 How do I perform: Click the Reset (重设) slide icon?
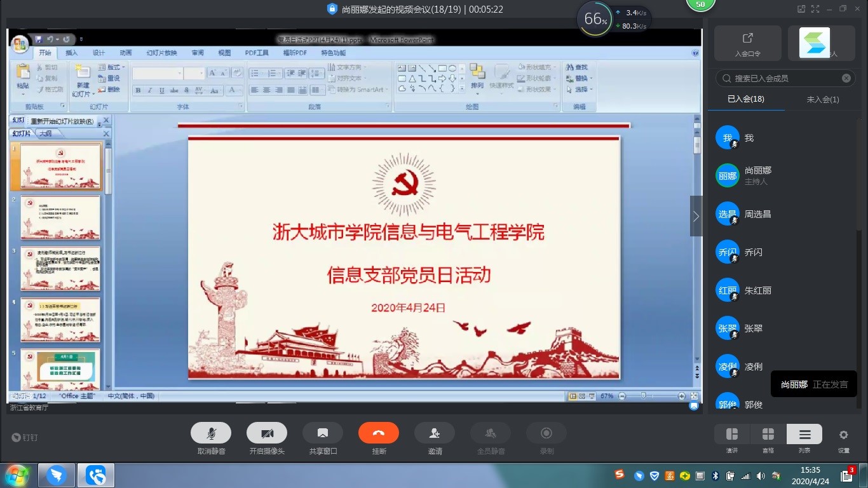pos(102,78)
